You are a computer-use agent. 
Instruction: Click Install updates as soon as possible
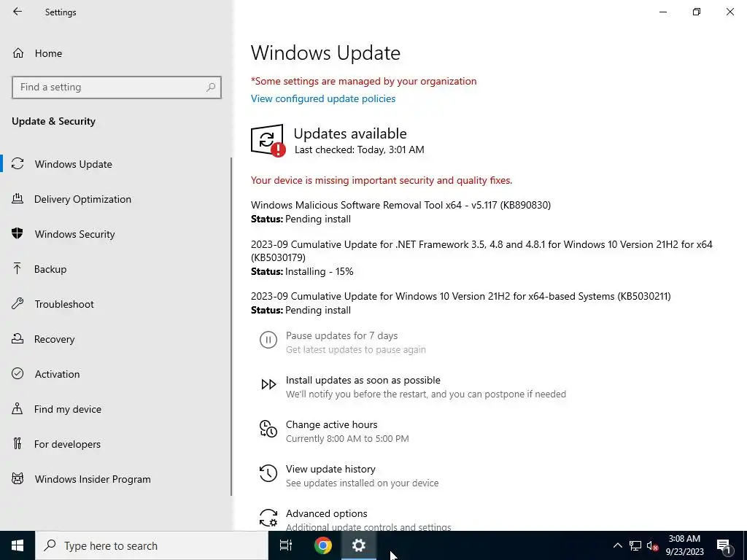[363, 380]
